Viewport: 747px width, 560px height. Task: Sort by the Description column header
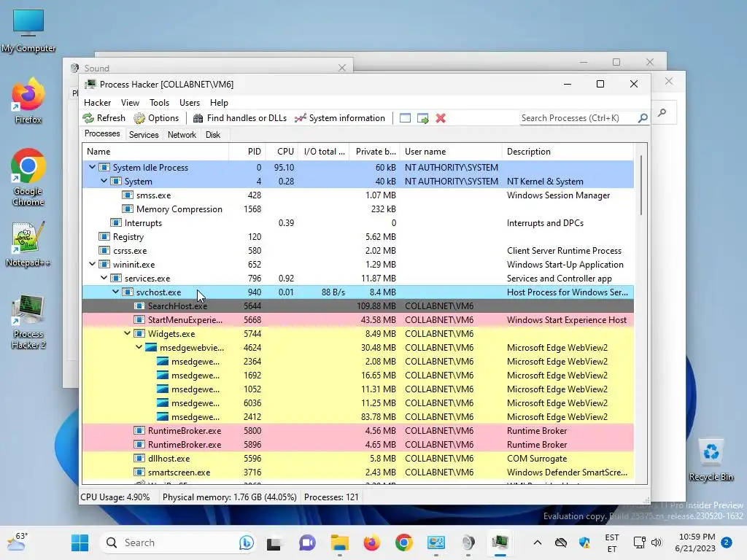coord(568,152)
